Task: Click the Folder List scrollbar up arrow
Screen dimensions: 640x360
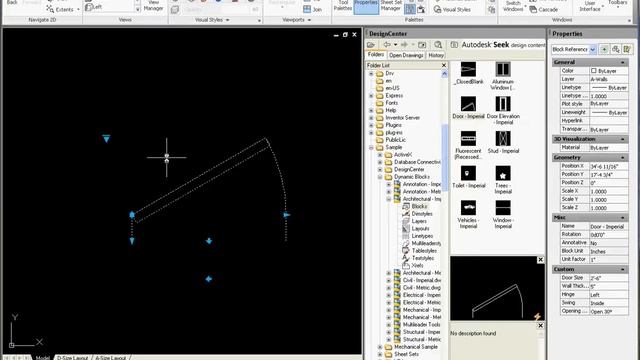Action: coord(444,73)
